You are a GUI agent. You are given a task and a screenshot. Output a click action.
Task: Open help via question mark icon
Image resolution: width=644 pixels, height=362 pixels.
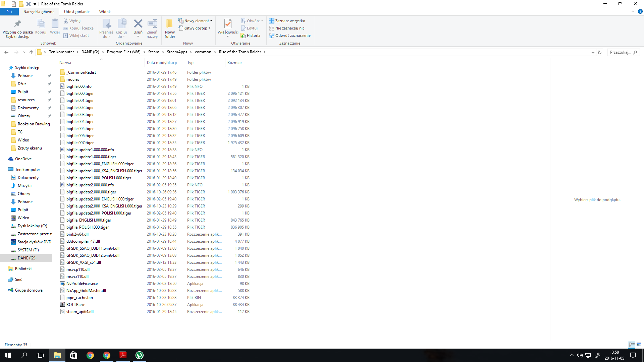click(640, 11)
